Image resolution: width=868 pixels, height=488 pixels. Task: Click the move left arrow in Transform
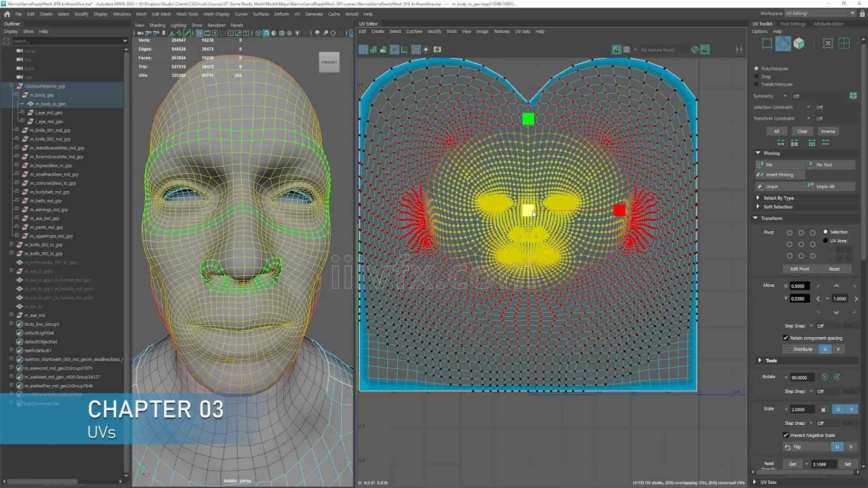[x=818, y=299]
